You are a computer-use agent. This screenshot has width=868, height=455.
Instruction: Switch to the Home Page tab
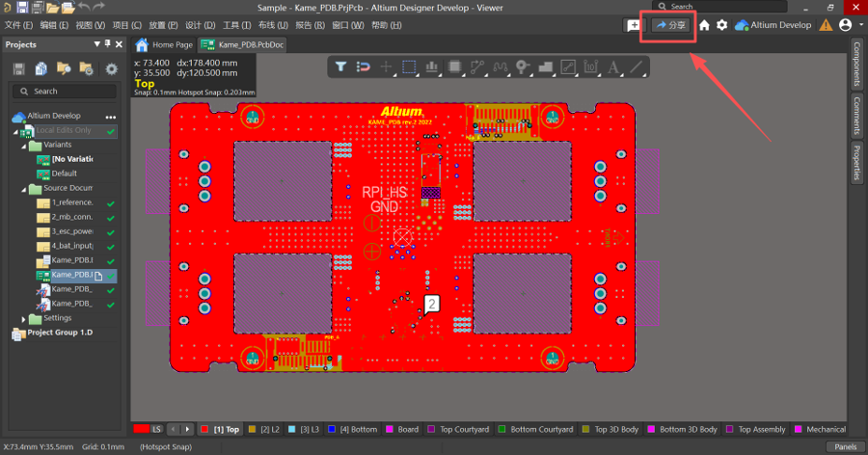click(x=164, y=45)
